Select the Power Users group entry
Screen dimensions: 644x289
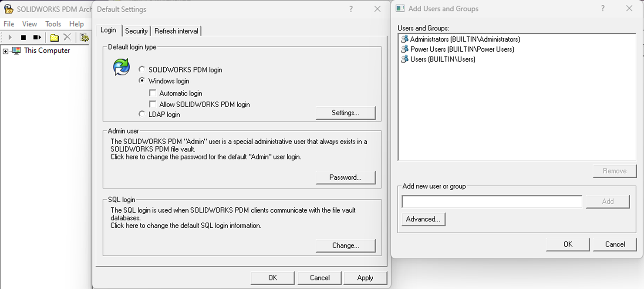point(461,49)
